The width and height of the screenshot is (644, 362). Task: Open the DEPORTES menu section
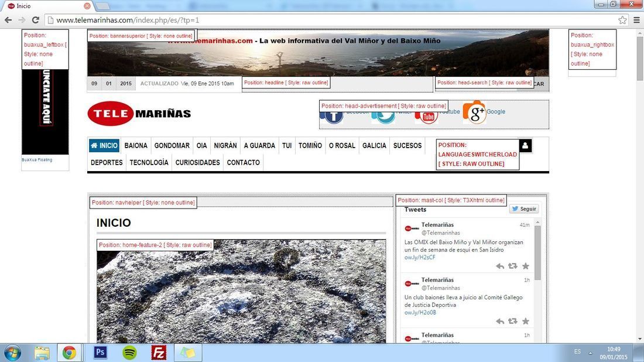(x=107, y=162)
